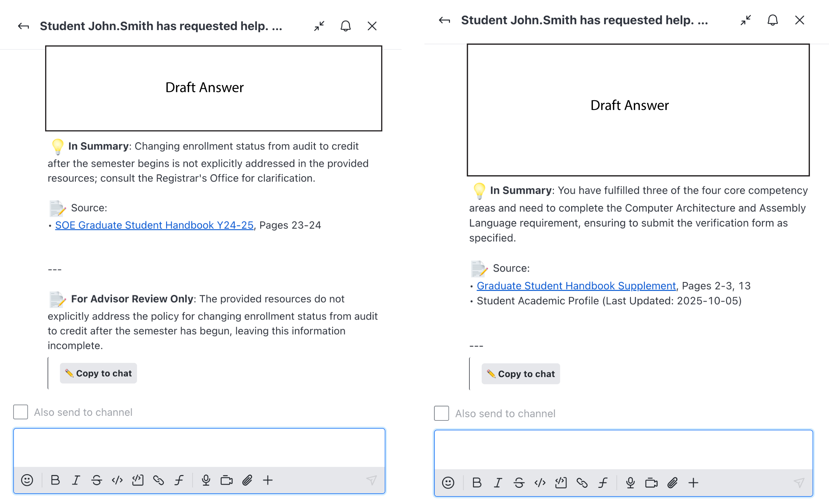Click microphone icon in right composer
829x504 pixels.
click(630, 483)
